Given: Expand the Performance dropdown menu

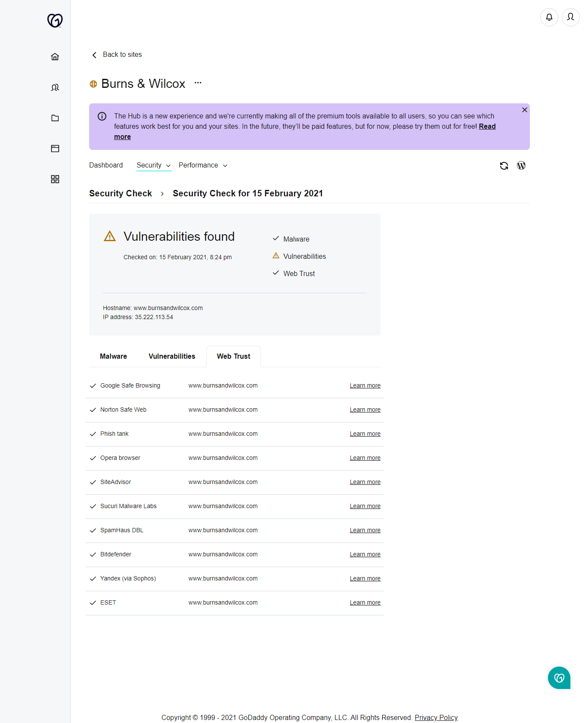Looking at the screenshot, I should [x=203, y=165].
